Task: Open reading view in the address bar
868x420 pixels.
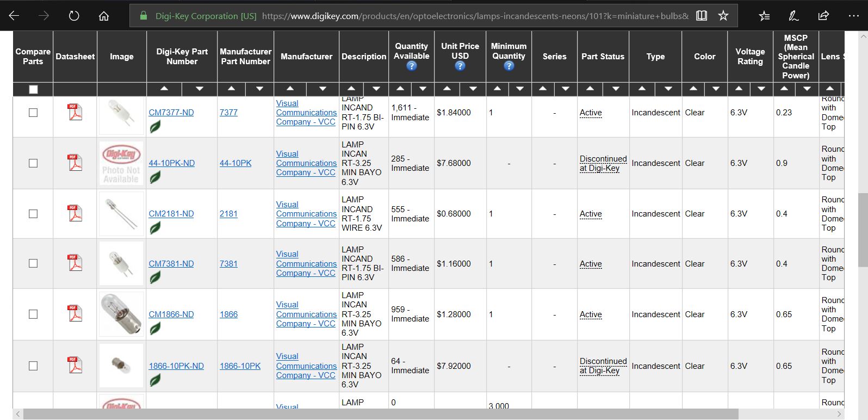Action: (702, 16)
